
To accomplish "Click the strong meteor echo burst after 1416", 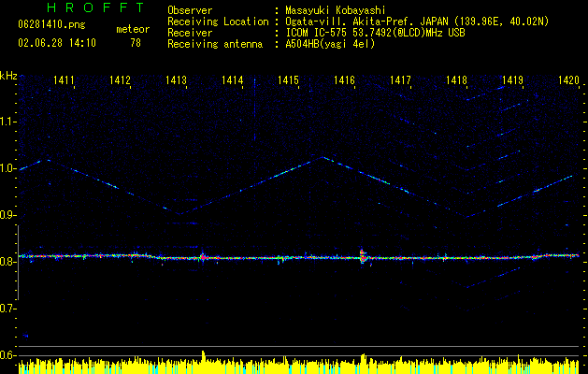I will click(363, 256).
